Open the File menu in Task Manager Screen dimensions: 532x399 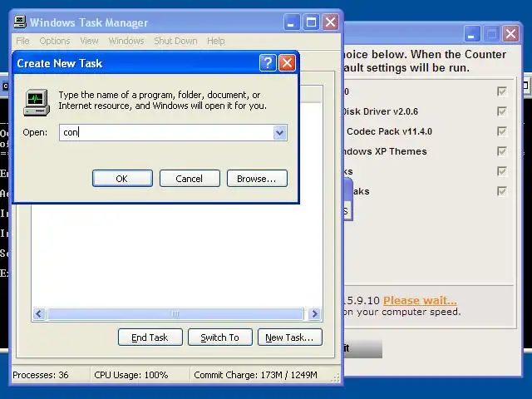(22, 41)
